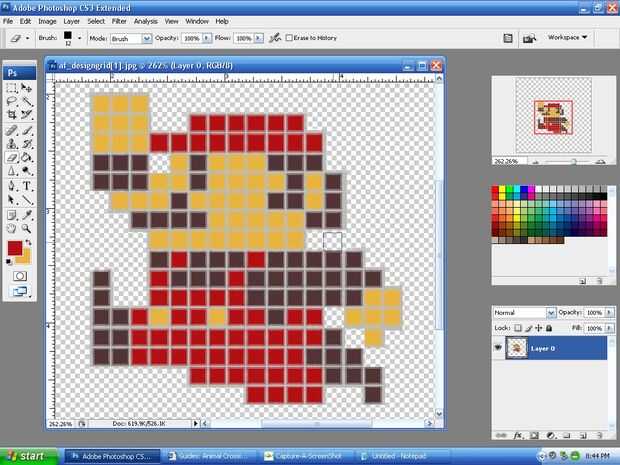Toggle lock position
Image resolution: width=620 pixels, height=465 pixels.
[x=539, y=328]
